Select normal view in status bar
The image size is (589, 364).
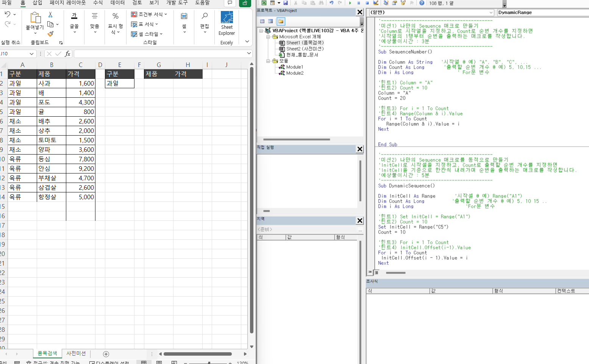coord(144,362)
